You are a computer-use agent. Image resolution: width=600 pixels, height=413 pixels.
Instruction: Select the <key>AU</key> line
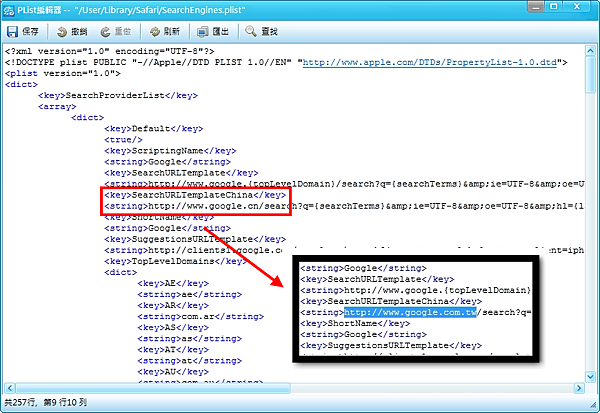[x=173, y=372]
